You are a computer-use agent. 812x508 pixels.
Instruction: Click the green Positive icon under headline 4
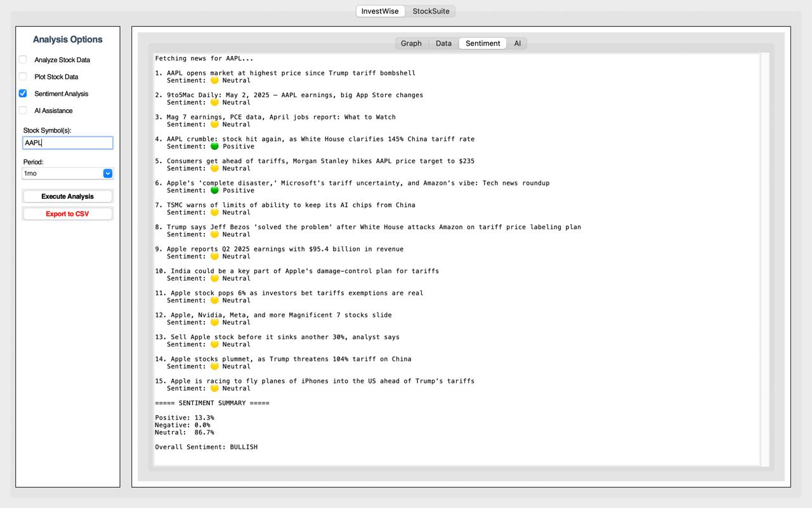214,147
